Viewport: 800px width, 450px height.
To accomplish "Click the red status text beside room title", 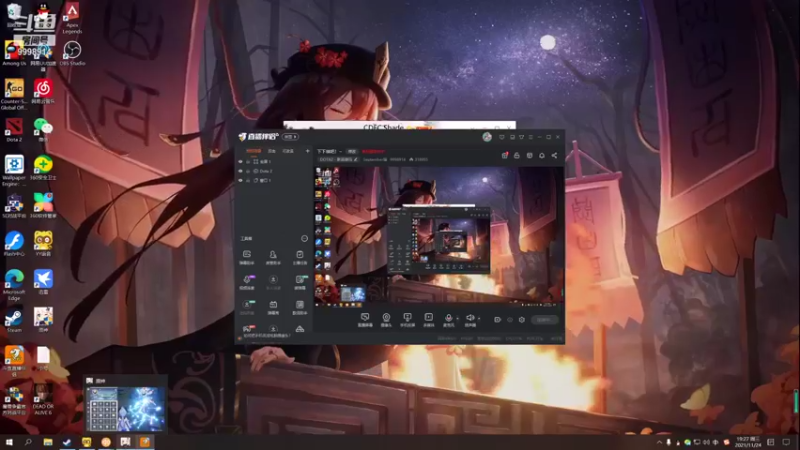I will click(x=373, y=152).
